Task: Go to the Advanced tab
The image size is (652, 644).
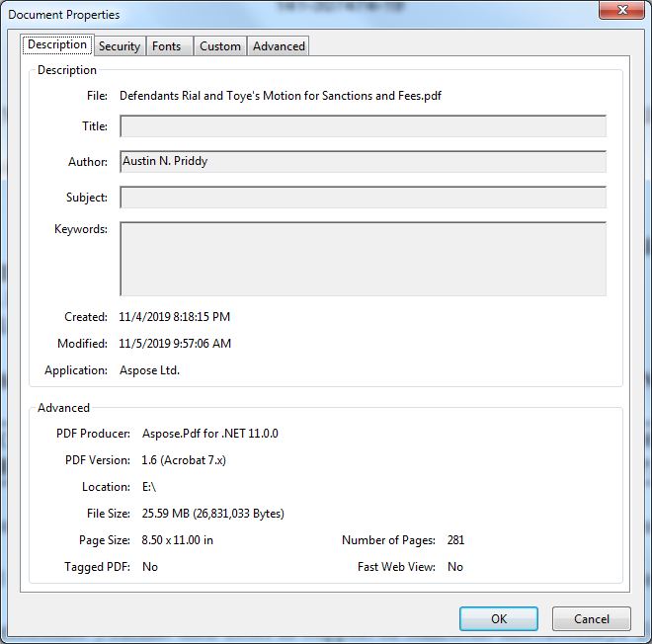Action: (279, 46)
